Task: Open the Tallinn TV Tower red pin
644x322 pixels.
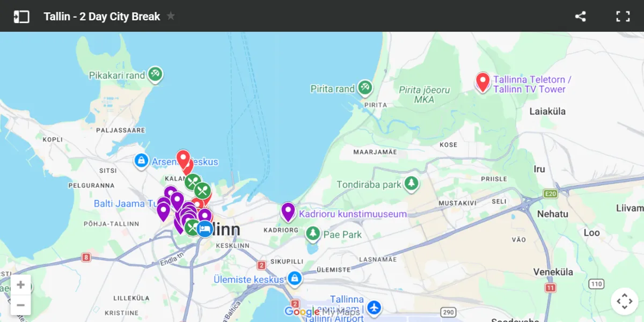Action: click(482, 82)
